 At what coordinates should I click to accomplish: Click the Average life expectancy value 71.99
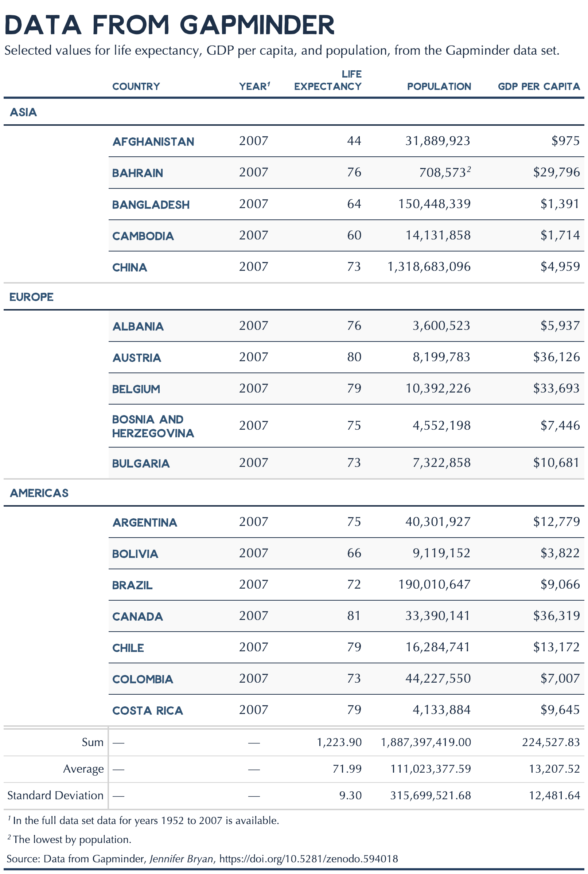pos(347,769)
